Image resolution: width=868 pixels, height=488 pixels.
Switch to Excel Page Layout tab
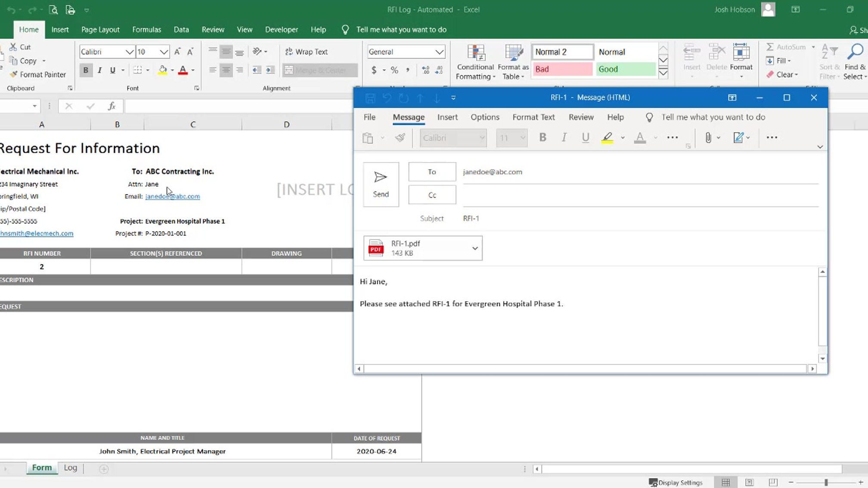point(100,30)
